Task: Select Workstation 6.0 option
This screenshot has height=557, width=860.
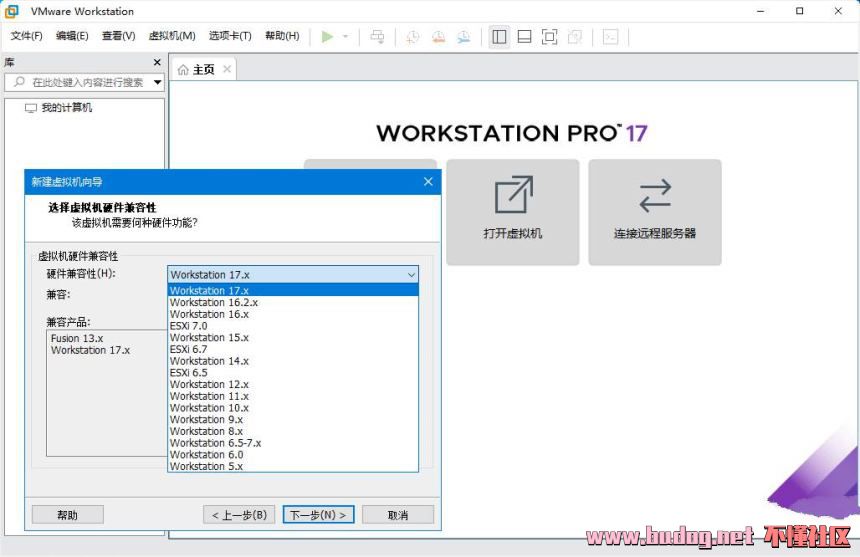Action: 293,454
